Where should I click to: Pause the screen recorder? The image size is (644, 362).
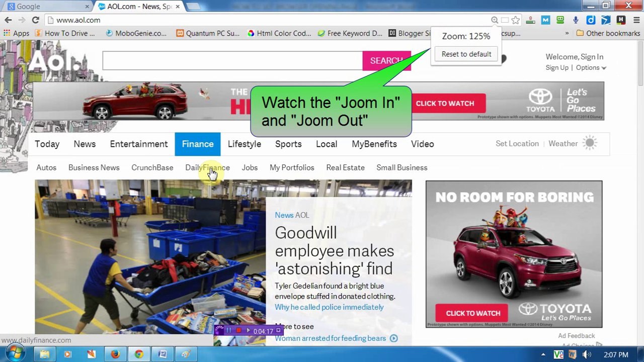tap(228, 330)
